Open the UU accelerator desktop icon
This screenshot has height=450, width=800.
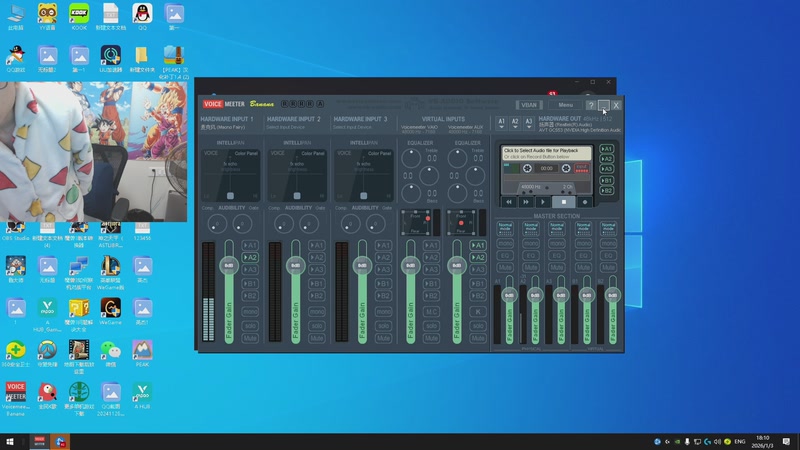[111, 59]
